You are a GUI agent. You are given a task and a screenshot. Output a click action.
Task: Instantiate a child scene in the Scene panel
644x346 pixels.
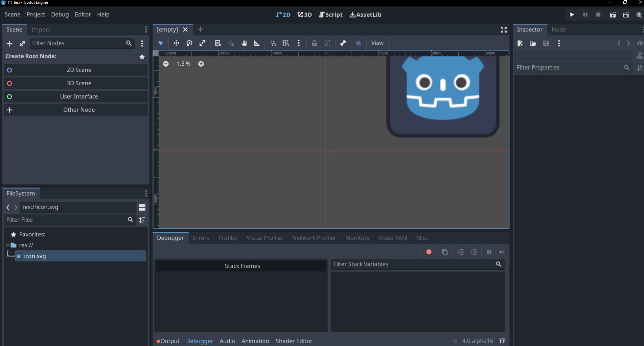[22, 43]
